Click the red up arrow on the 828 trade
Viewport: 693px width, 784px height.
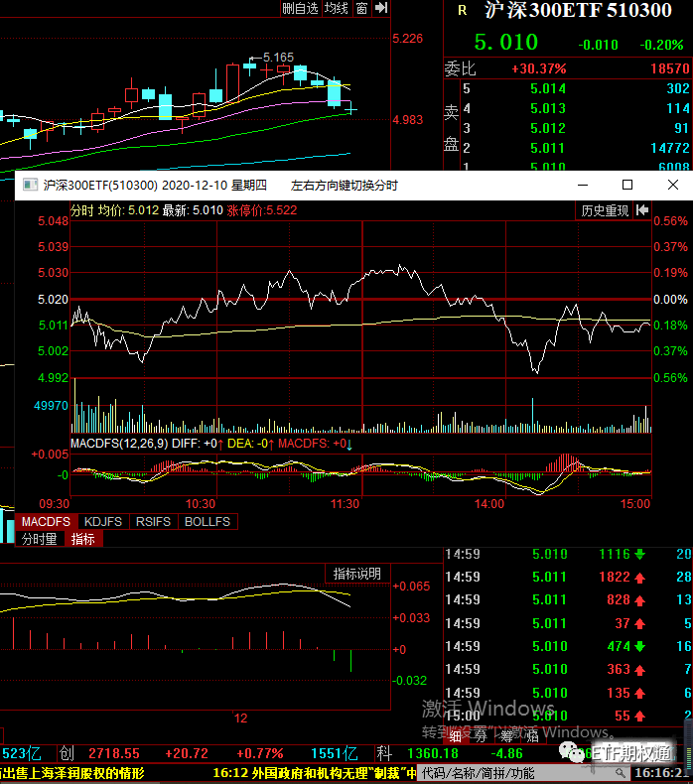tap(640, 600)
